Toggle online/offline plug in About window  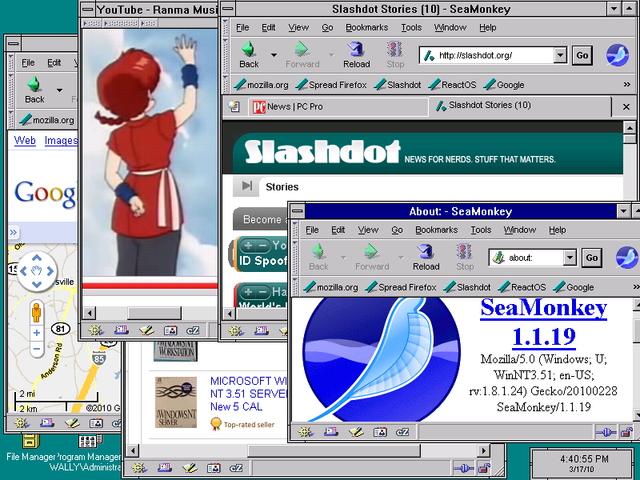click(x=606, y=432)
